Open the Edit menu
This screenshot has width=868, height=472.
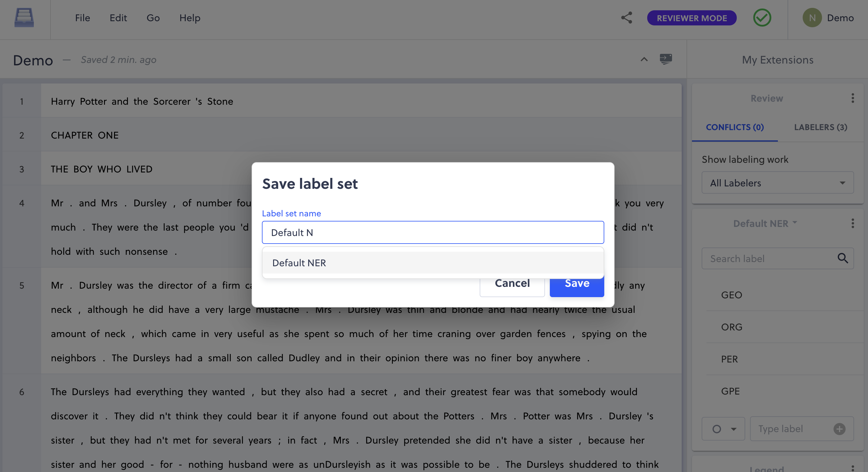click(118, 18)
